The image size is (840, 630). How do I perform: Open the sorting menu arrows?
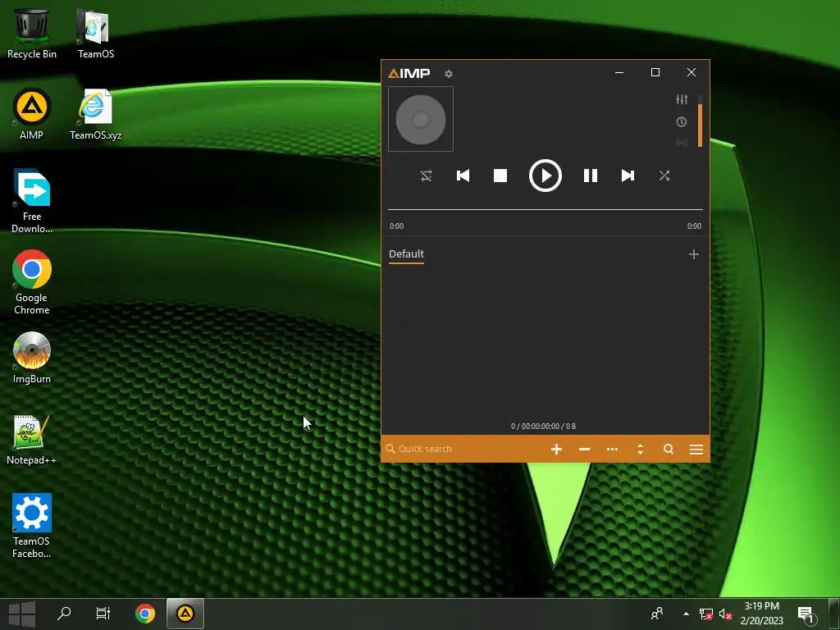pyautogui.click(x=640, y=450)
